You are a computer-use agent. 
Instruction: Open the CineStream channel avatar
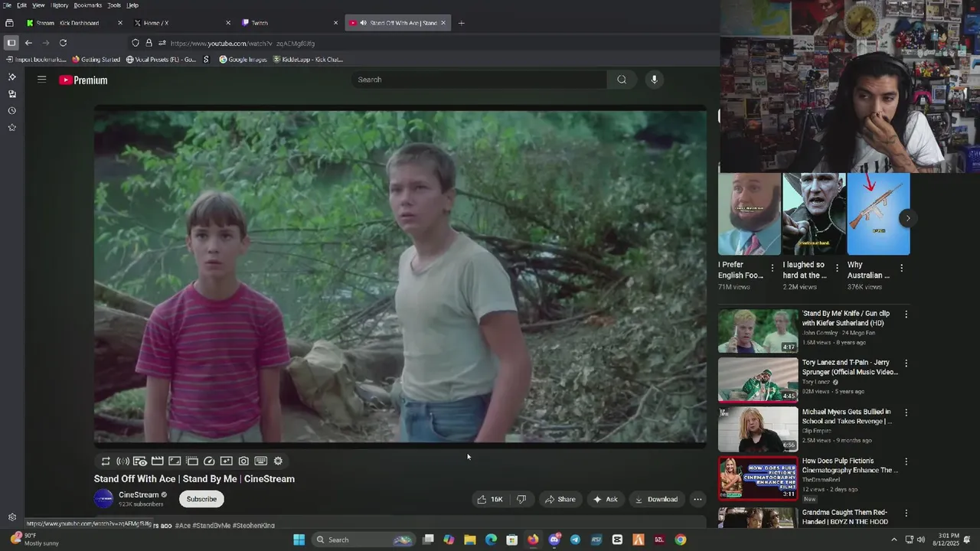coord(103,499)
